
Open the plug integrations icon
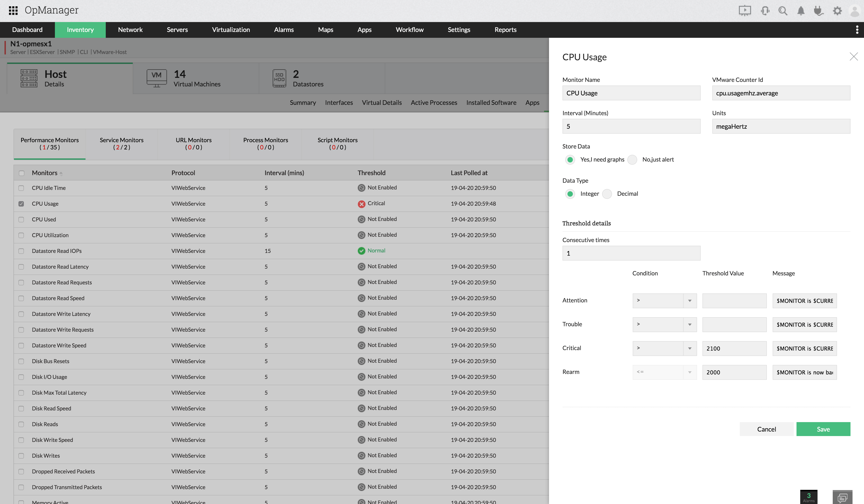(x=819, y=11)
